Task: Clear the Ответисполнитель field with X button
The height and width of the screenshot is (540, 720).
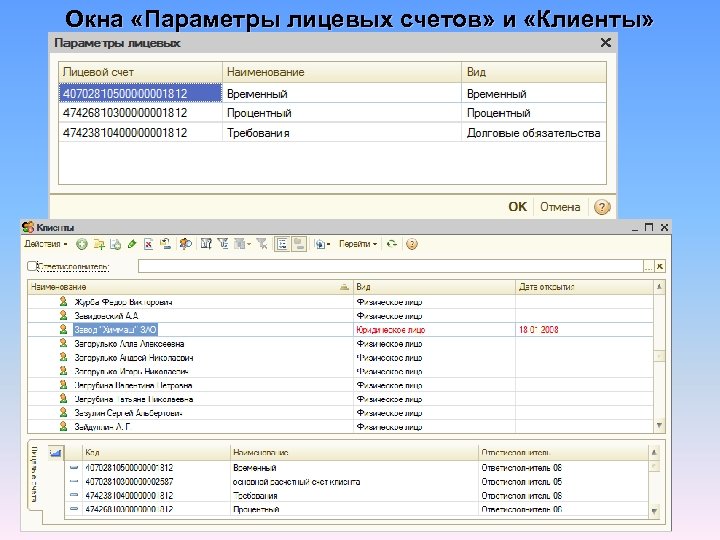Action: pos(660,266)
